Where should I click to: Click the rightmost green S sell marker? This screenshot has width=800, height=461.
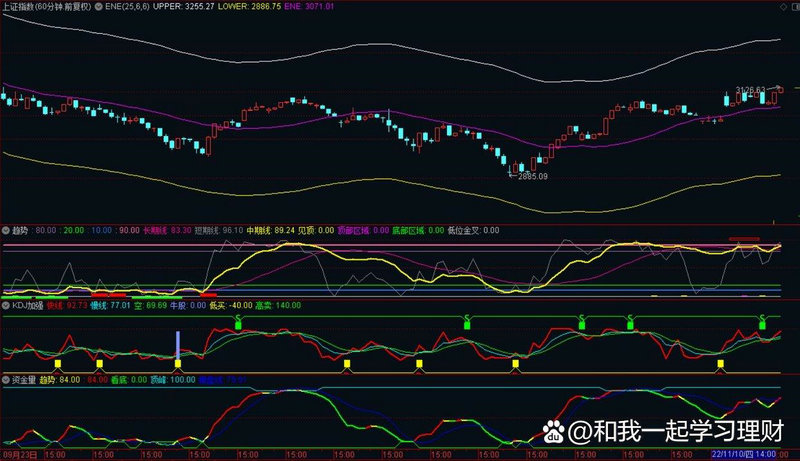pos(762,322)
